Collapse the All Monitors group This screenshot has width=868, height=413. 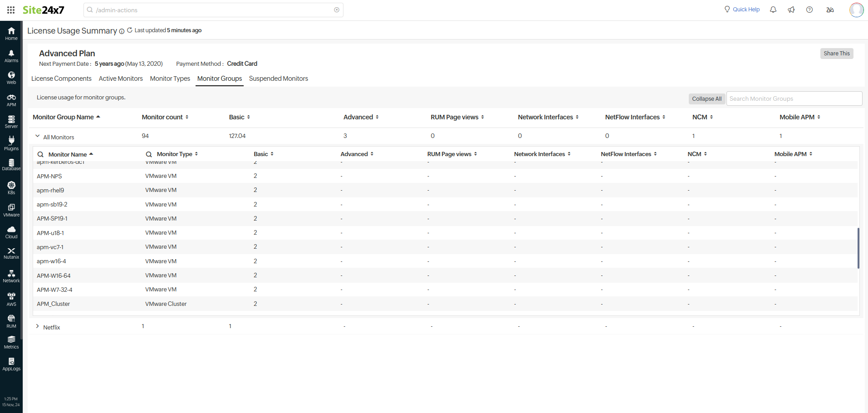coord(37,136)
